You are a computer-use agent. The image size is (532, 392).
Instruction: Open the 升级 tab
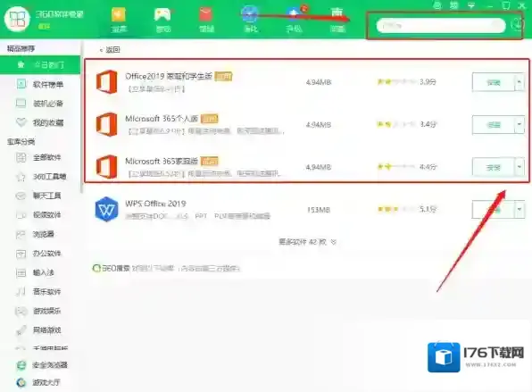coord(294,21)
